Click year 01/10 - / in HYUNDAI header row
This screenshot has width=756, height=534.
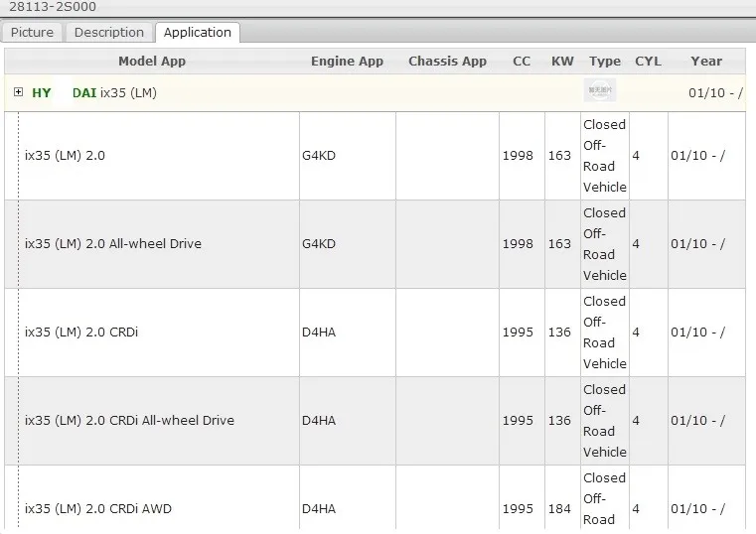715,92
